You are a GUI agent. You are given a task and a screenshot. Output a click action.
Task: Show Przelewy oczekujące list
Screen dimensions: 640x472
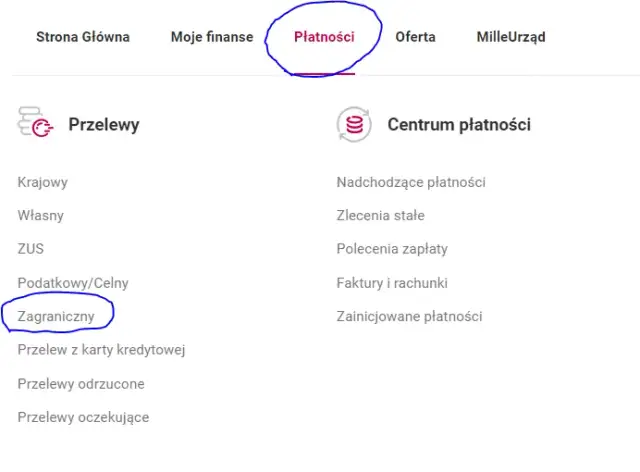point(83,417)
